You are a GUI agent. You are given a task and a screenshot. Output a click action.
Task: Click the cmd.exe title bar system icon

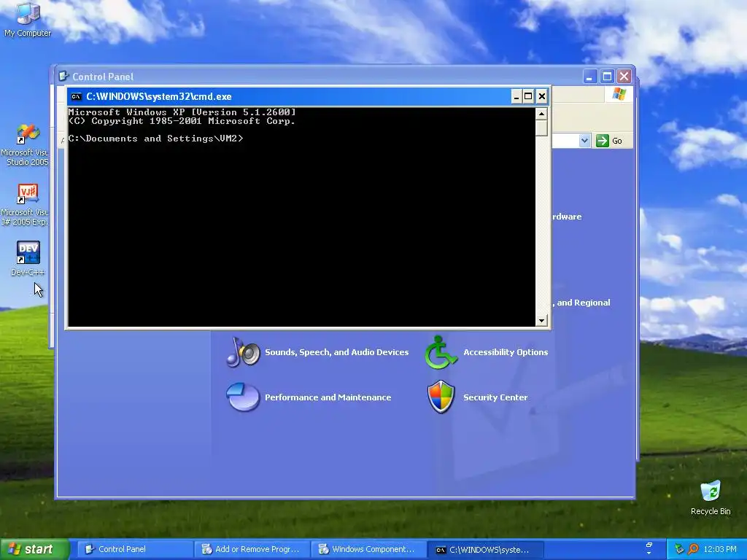coord(76,97)
